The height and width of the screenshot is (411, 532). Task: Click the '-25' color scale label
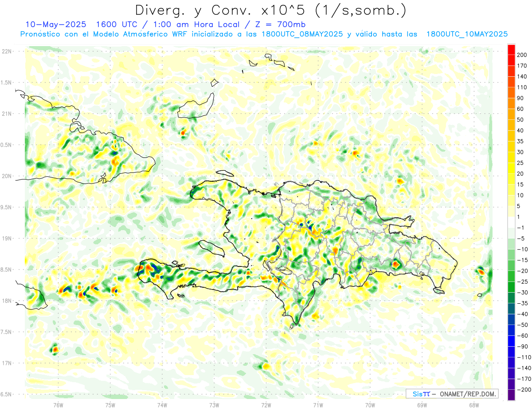[x=522, y=282]
